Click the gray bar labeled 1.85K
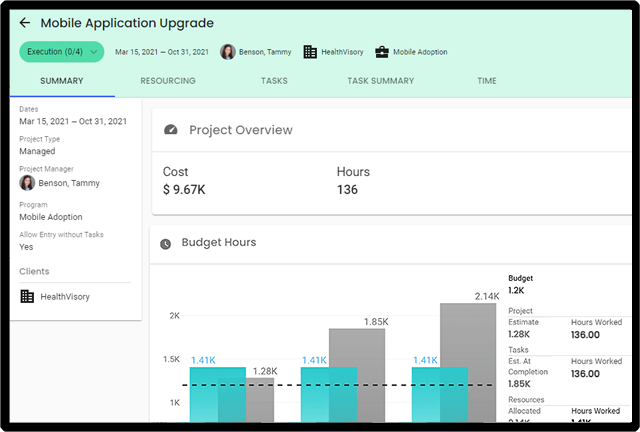 click(x=371, y=376)
